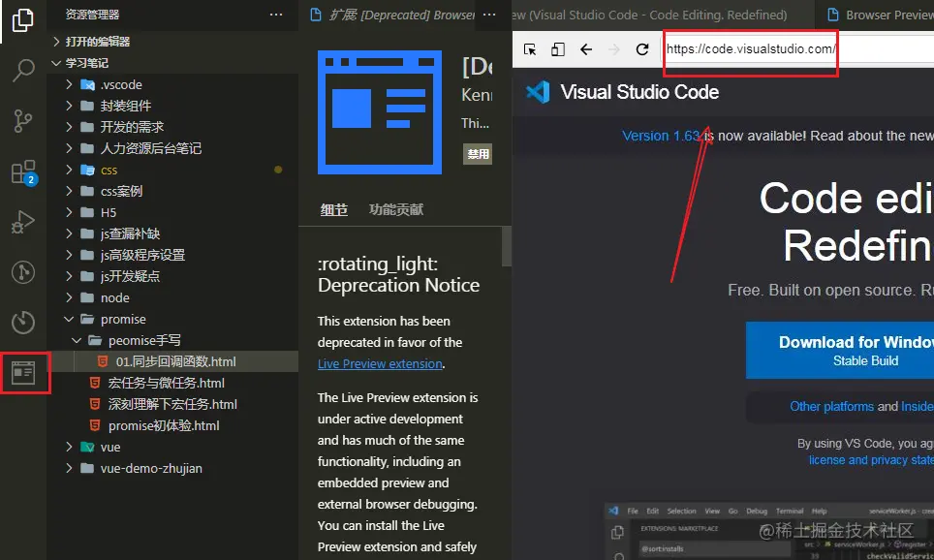The image size is (934, 560).
Task: Expand the css案例 folder
Action: (121, 191)
